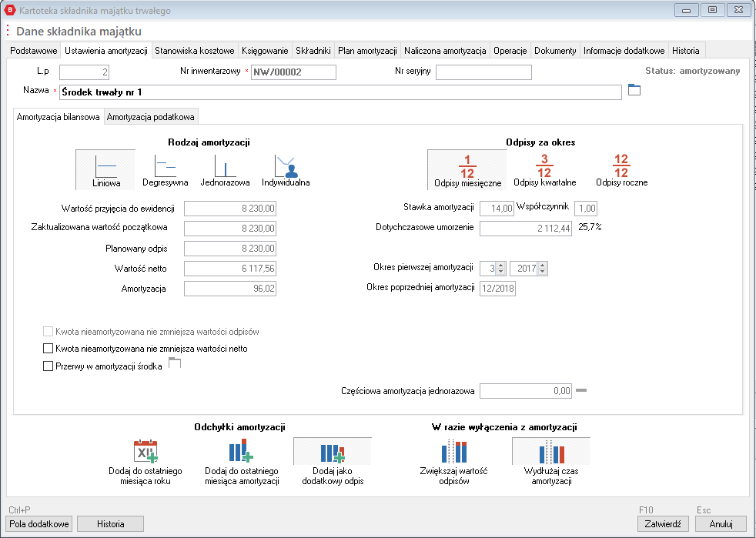Click the Wartość przyjęcia do ewidencji field

[x=230, y=209]
